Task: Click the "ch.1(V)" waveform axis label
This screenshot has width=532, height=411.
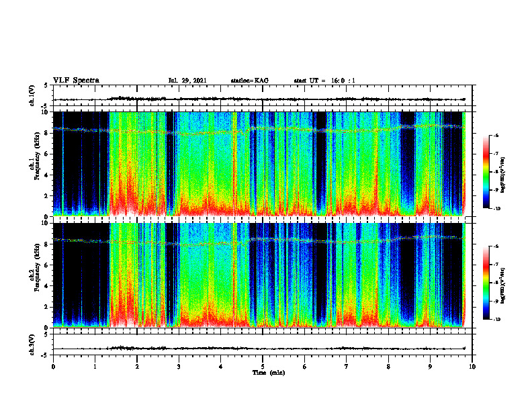Action: (32, 95)
